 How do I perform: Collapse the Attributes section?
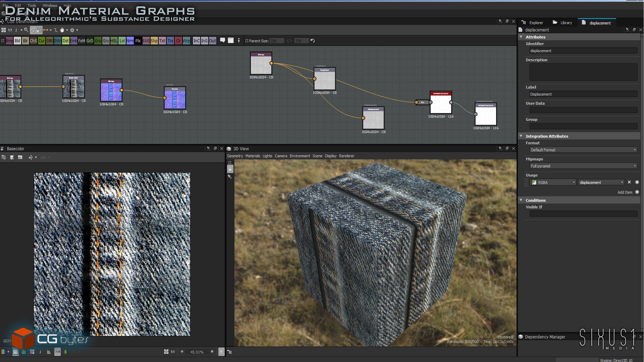(x=521, y=37)
